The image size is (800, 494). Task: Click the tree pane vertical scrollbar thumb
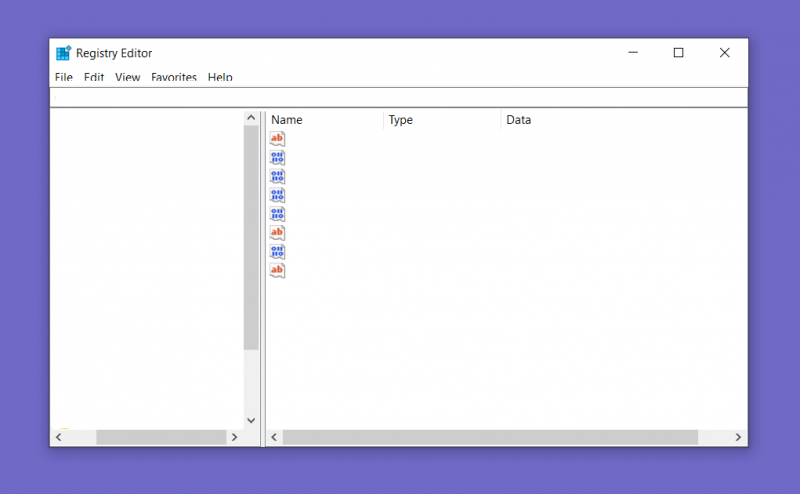(x=251, y=238)
